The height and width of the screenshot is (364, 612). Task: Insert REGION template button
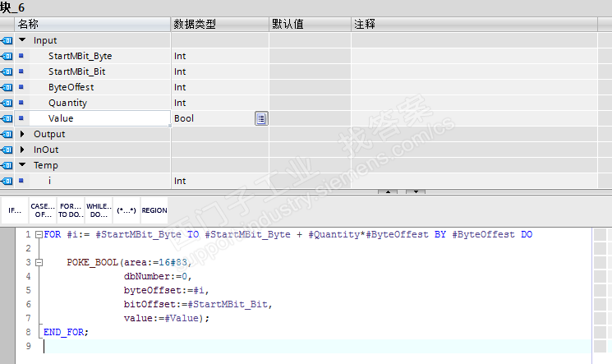(x=154, y=210)
